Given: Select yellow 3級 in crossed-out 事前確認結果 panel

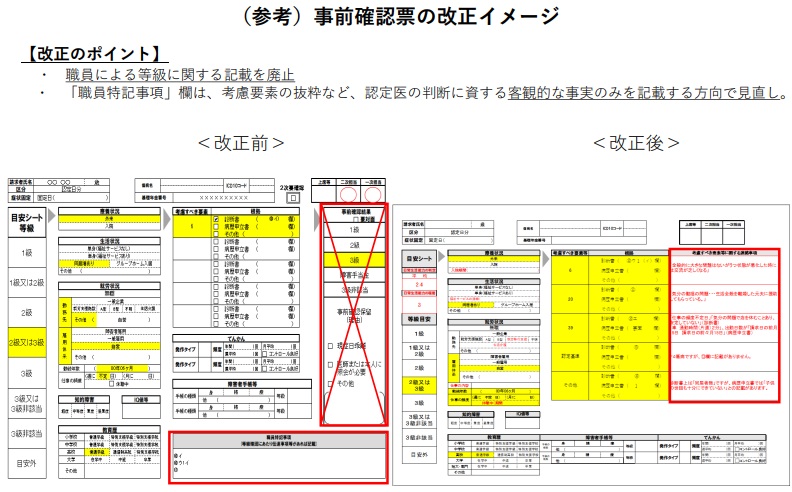Looking at the screenshot, I should tap(353, 259).
